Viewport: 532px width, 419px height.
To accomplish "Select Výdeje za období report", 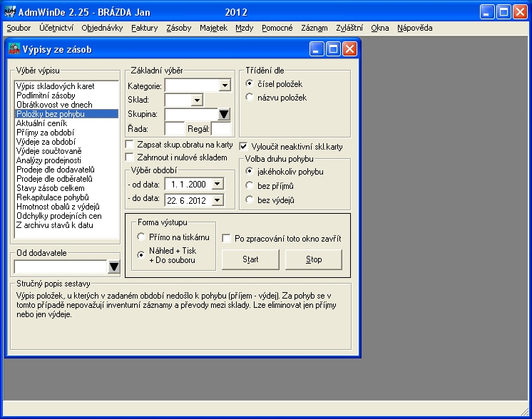I will pos(67,142).
